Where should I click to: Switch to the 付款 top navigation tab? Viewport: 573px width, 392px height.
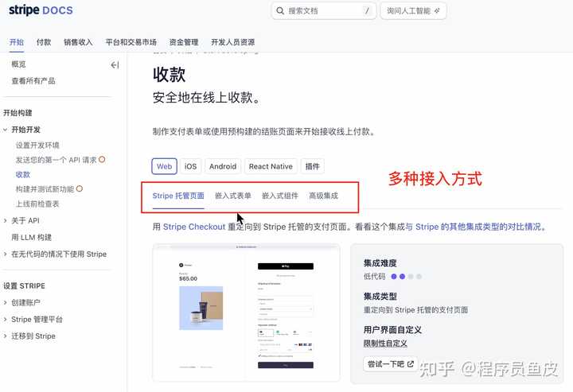44,42
